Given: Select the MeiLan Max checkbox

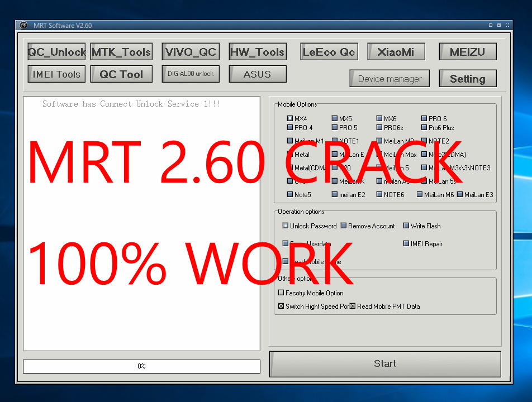Looking at the screenshot, I should [x=379, y=154].
